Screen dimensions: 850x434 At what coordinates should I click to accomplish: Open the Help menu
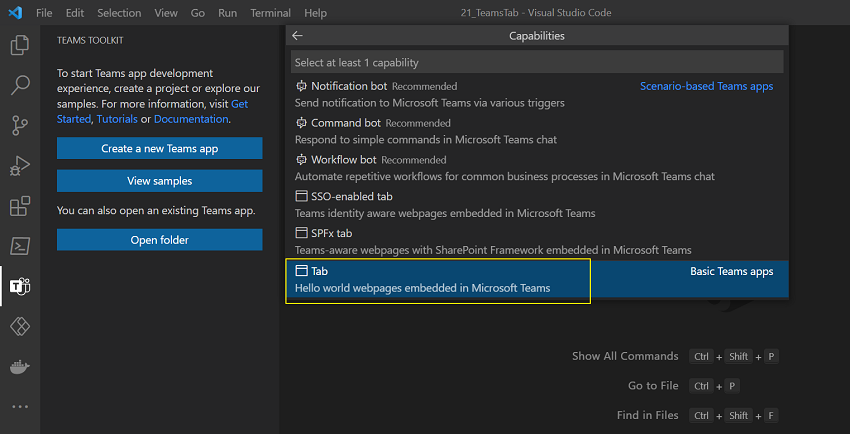[x=315, y=13]
